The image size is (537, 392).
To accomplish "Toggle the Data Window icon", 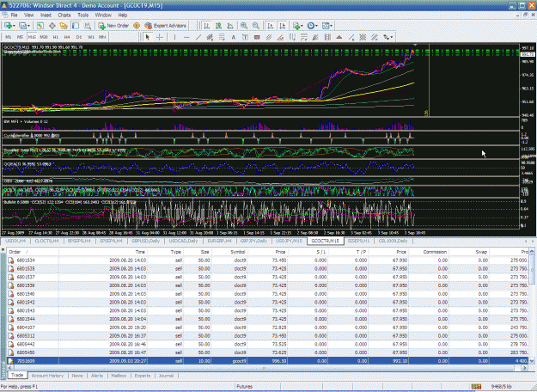I will [52, 26].
